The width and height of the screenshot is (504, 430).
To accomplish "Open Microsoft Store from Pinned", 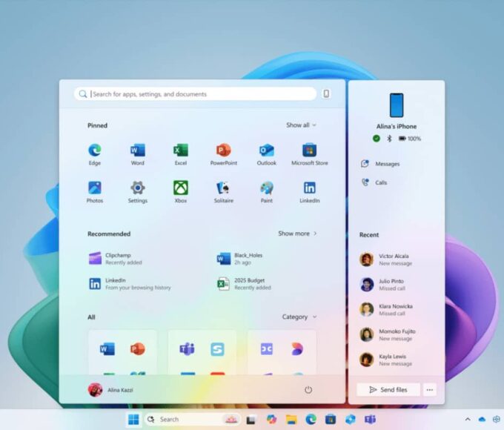I will coord(310,154).
